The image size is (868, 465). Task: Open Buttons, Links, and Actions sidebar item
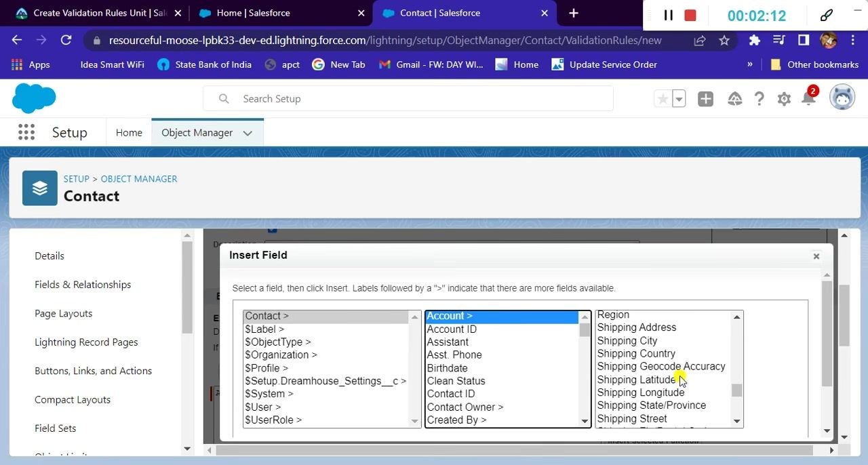pyautogui.click(x=93, y=371)
